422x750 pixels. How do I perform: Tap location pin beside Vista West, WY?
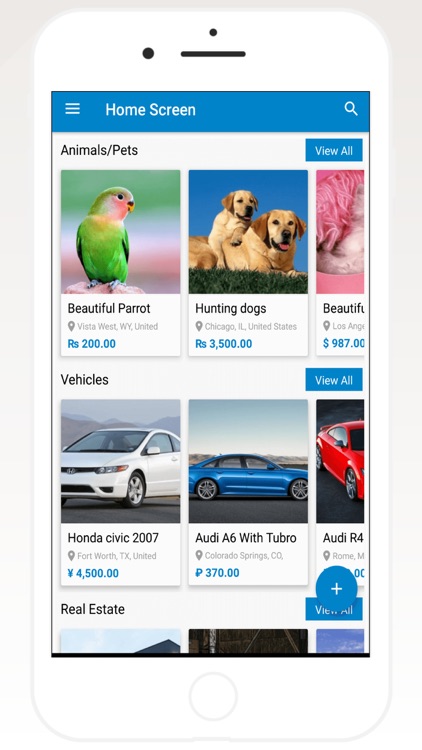coord(71,327)
